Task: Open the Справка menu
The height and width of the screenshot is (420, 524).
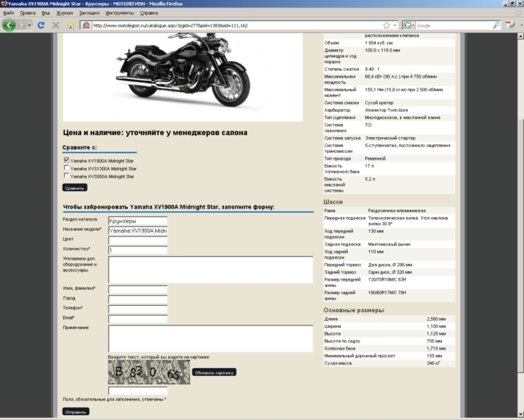Action: [149, 13]
